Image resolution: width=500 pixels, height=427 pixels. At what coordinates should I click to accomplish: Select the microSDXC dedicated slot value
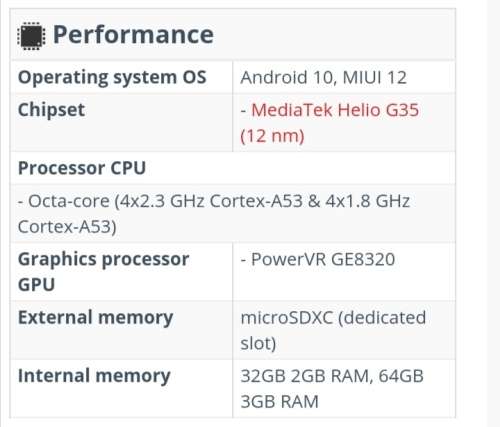pyautogui.click(x=333, y=330)
